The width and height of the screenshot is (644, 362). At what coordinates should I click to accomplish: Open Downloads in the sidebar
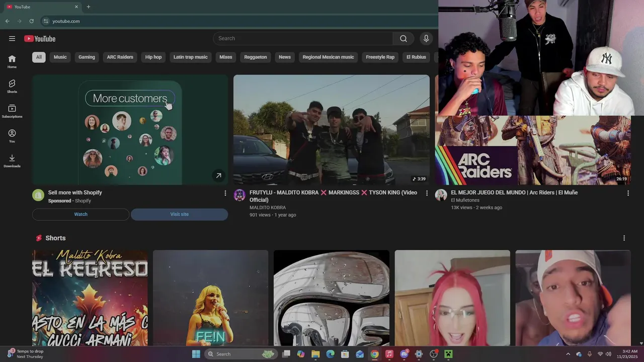[12, 161]
